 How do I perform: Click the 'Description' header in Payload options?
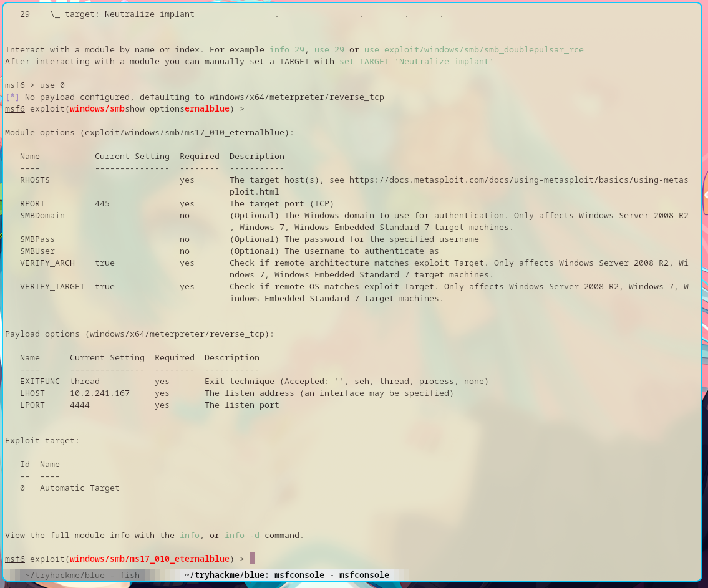(232, 357)
